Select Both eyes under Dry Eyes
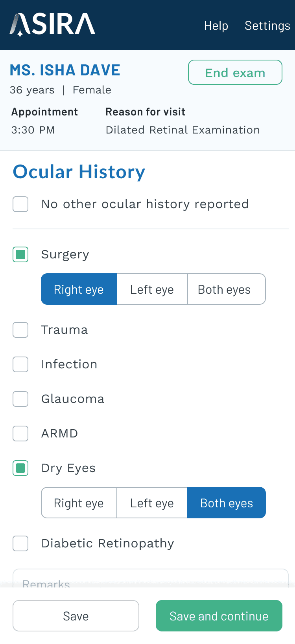295x644 pixels. click(227, 503)
